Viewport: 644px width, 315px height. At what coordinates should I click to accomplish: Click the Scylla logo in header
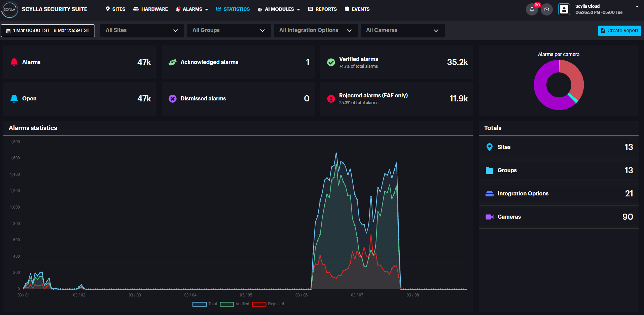(9, 9)
